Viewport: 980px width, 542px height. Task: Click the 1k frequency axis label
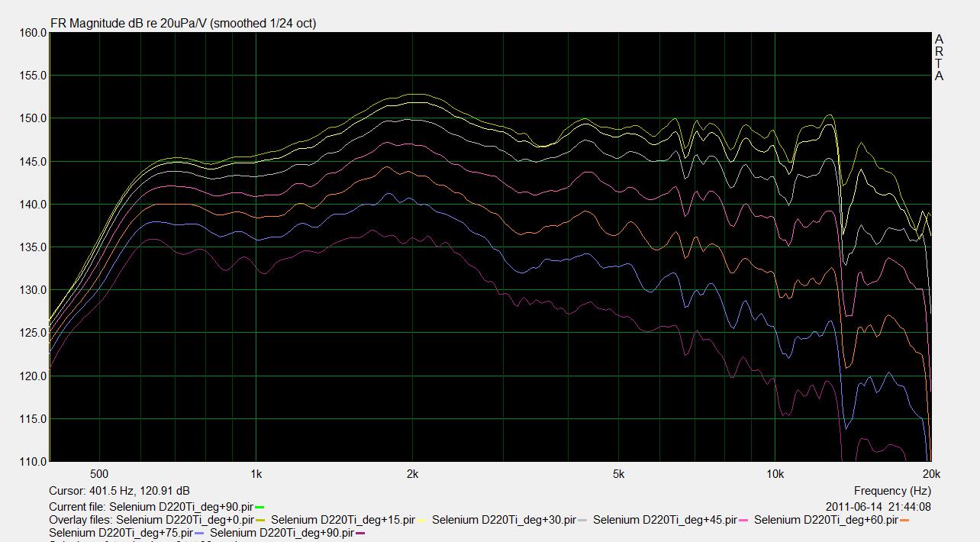click(x=256, y=473)
